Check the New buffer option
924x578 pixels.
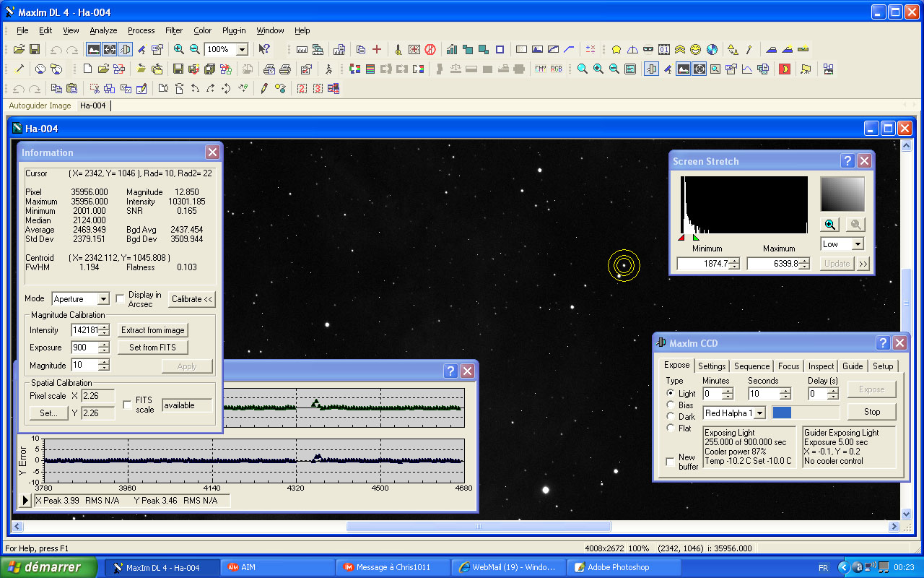tap(671, 462)
